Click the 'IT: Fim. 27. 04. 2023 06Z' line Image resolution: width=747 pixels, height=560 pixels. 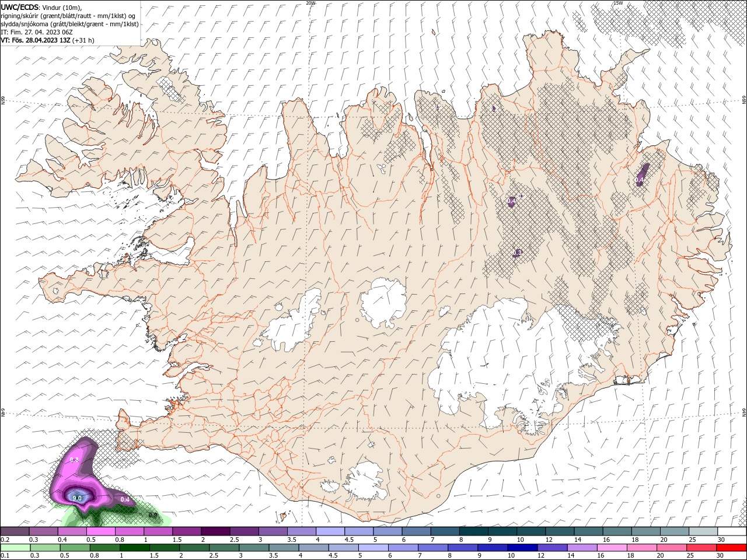37,32
